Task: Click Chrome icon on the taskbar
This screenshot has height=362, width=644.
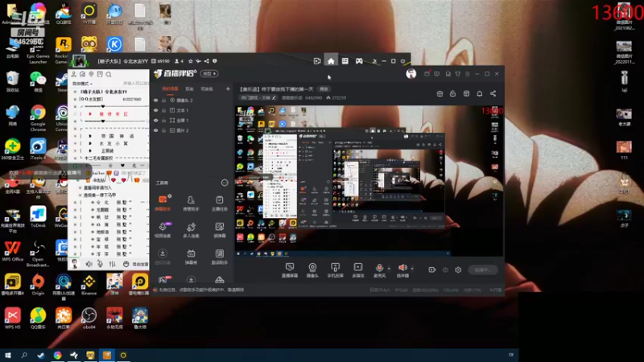Action: point(57,355)
